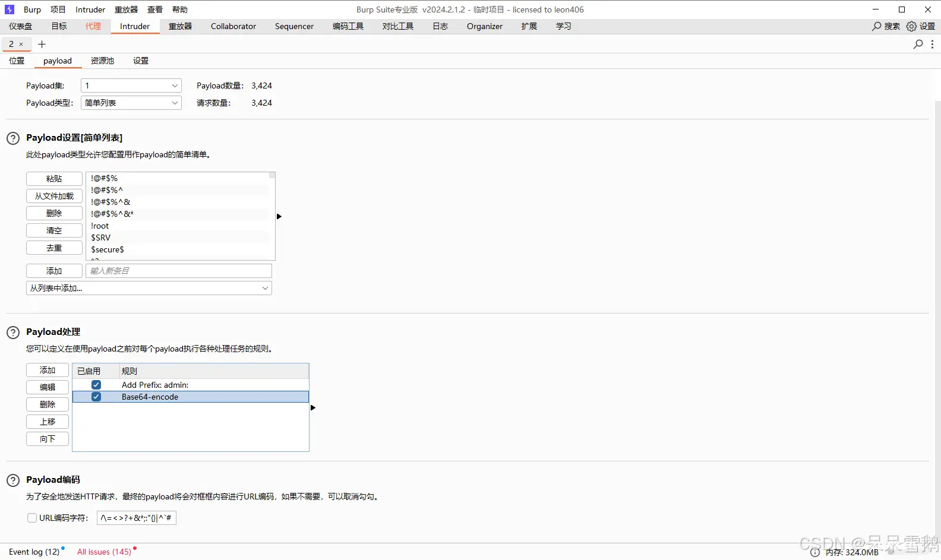Image resolution: width=941 pixels, height=560 pixels.
Task: Click 删除 button in Payload处理 section
Action: coord(48,404)
